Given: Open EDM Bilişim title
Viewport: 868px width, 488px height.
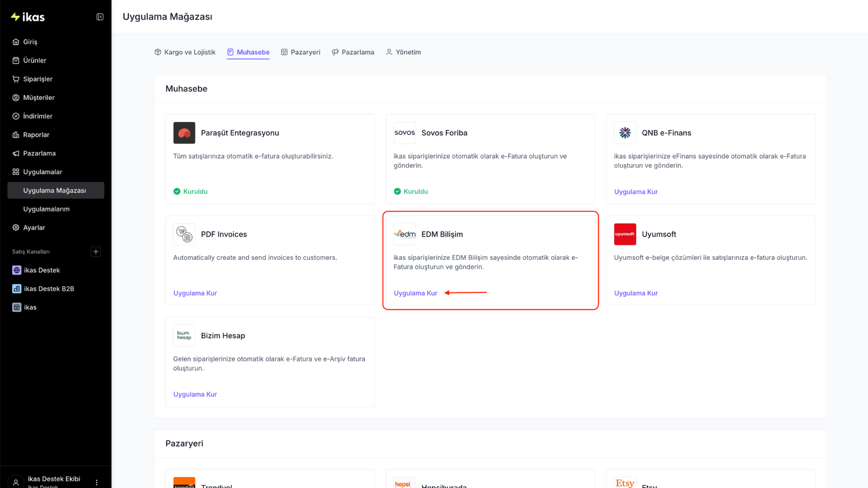Looking at the screenshot, I should 442,234.
